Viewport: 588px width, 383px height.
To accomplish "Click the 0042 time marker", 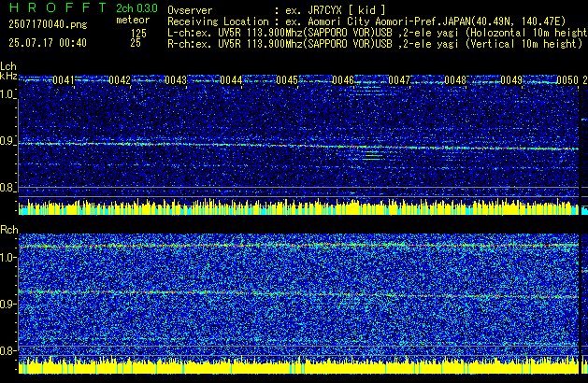I will click(120, 80).
